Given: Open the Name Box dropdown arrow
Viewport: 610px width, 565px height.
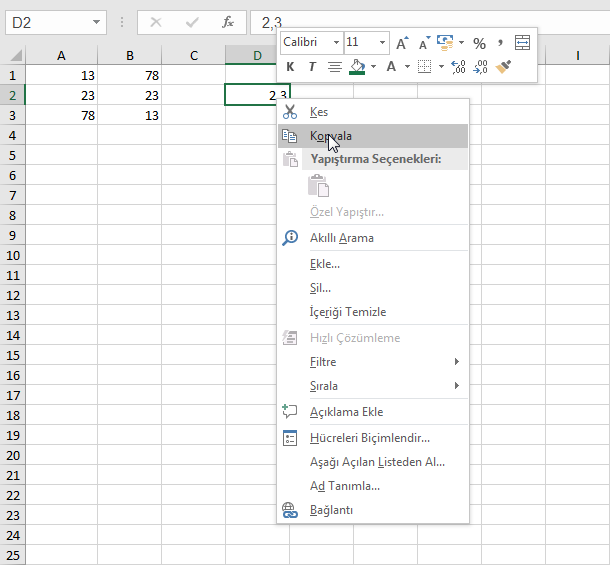Looking at the screenshot, I should click(x=96, y=23).
